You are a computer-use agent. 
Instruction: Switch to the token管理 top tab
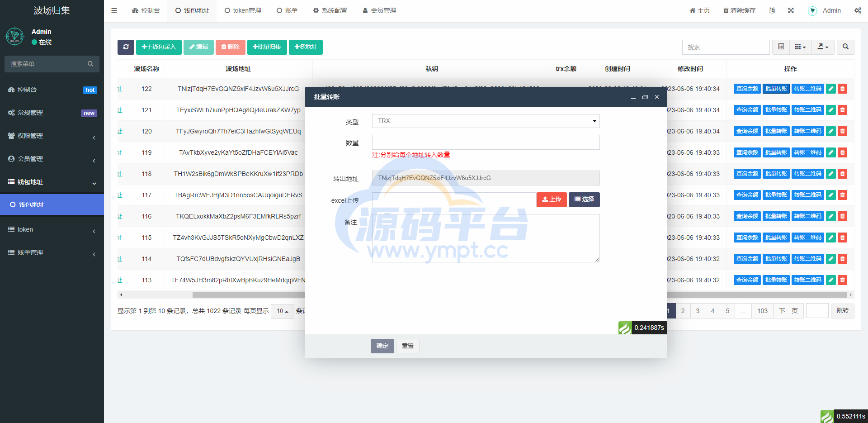pos(243,10)
